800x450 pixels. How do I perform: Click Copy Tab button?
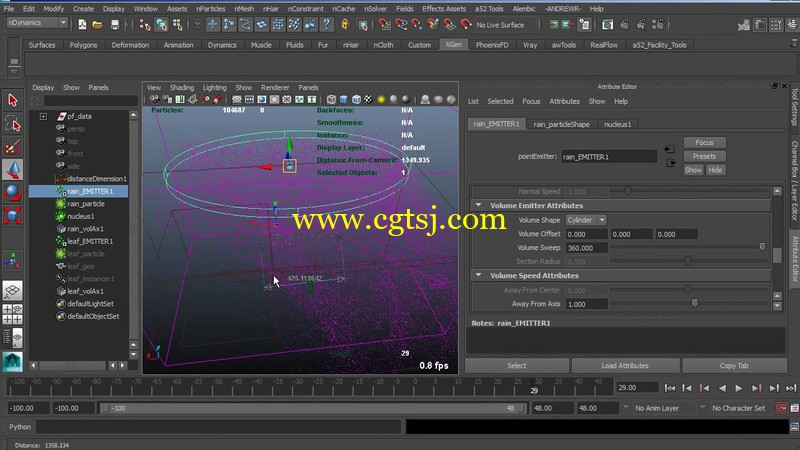pos(734,365)
